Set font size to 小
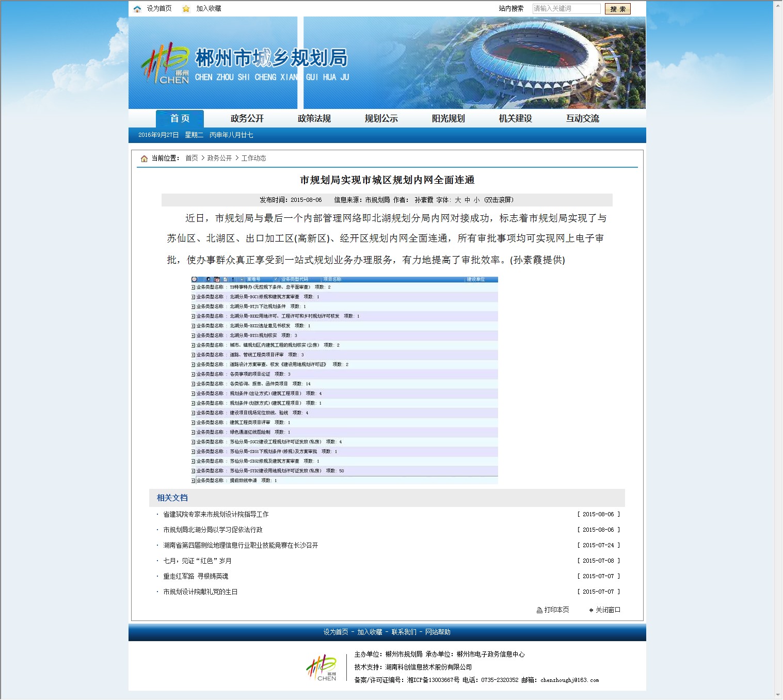The height and width of the screenshot is (700, 783). tap(476, 200)
